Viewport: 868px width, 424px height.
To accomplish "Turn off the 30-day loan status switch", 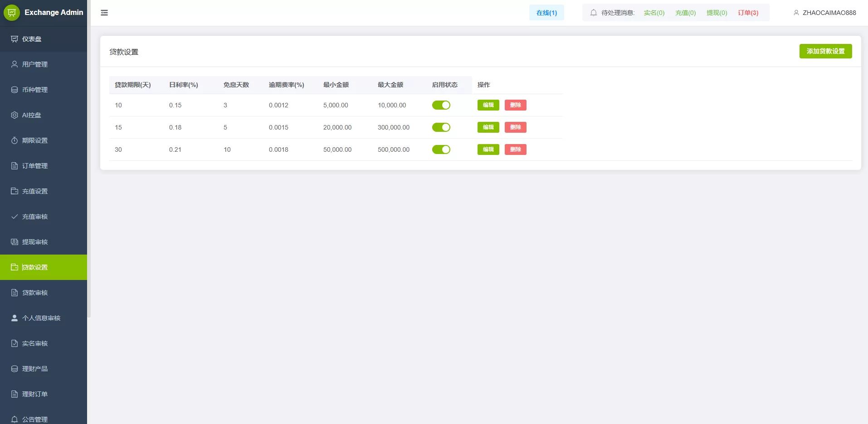I will [x=441, y=149].
